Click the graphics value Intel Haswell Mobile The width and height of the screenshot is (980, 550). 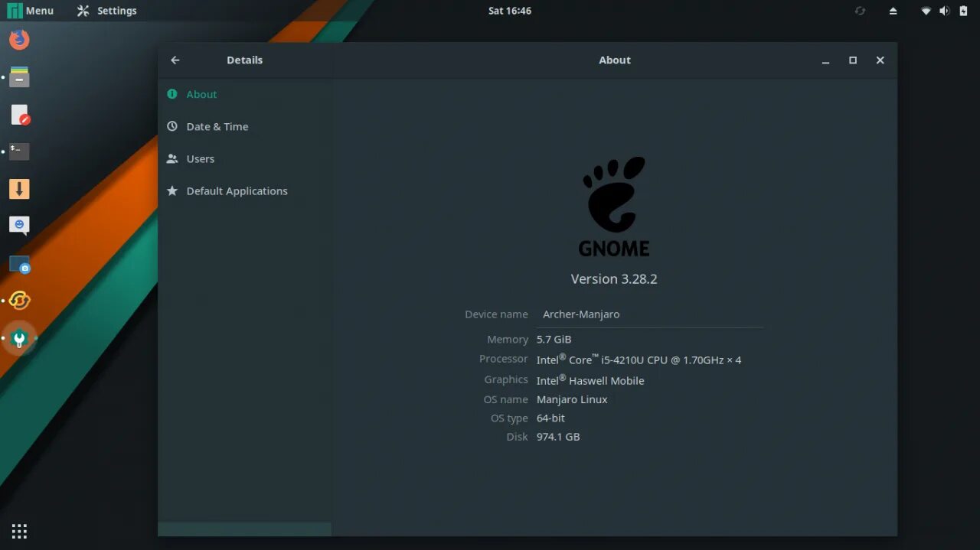click(x=590, y=380)
